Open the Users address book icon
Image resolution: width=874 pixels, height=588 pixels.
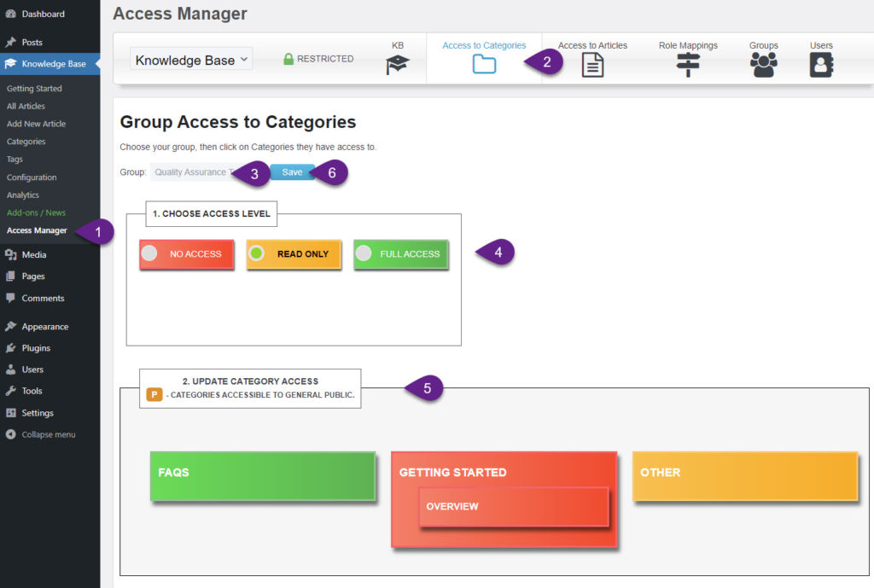821,65
